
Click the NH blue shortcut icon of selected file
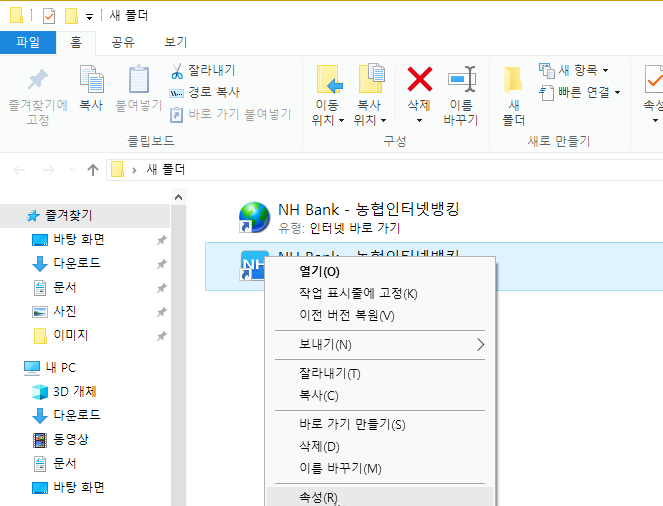coord(253,265)
